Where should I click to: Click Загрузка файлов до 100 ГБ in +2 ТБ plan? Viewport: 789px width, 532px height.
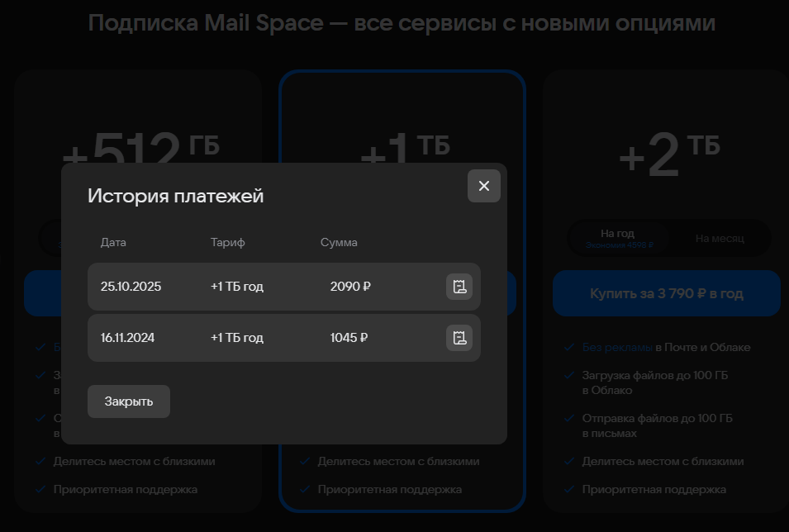point(654,382)
